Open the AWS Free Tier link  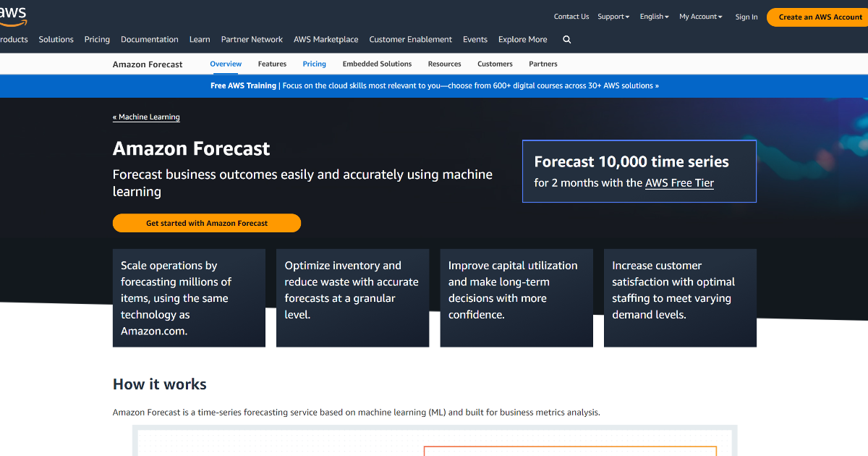click(x=679, y=183)
